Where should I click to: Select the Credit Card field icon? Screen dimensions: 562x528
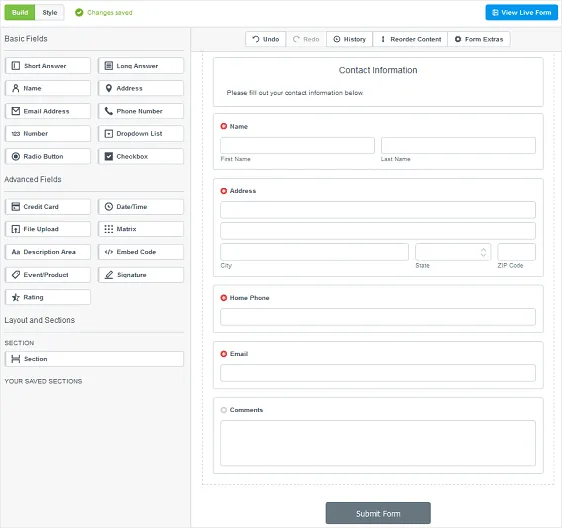coord(16,207)
